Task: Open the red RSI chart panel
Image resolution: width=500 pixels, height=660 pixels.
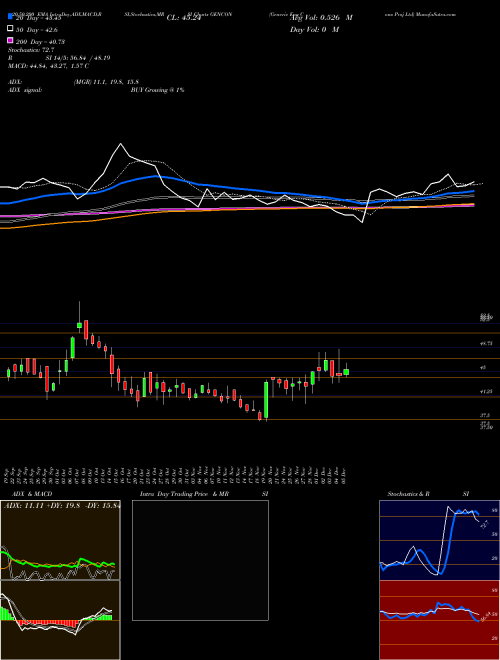Action: (x=439, y=620)
